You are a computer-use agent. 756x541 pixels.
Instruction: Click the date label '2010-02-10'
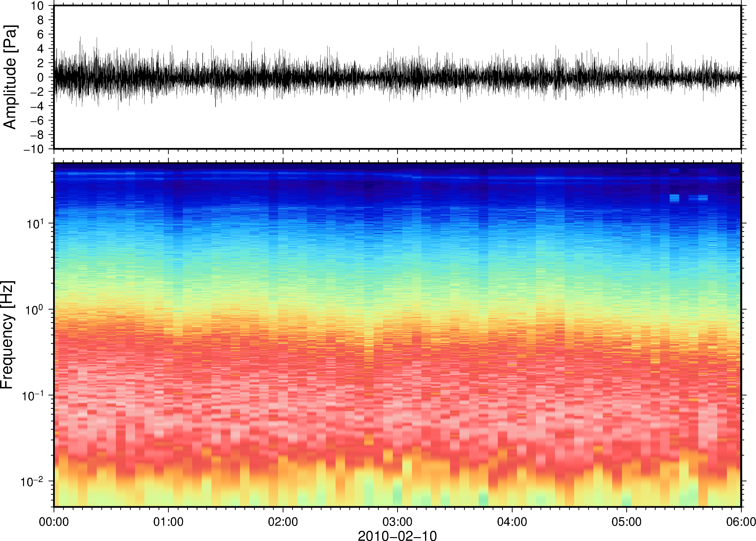397,535
